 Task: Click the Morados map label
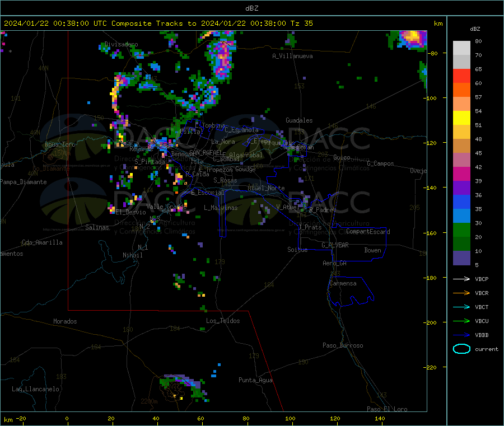65,321
